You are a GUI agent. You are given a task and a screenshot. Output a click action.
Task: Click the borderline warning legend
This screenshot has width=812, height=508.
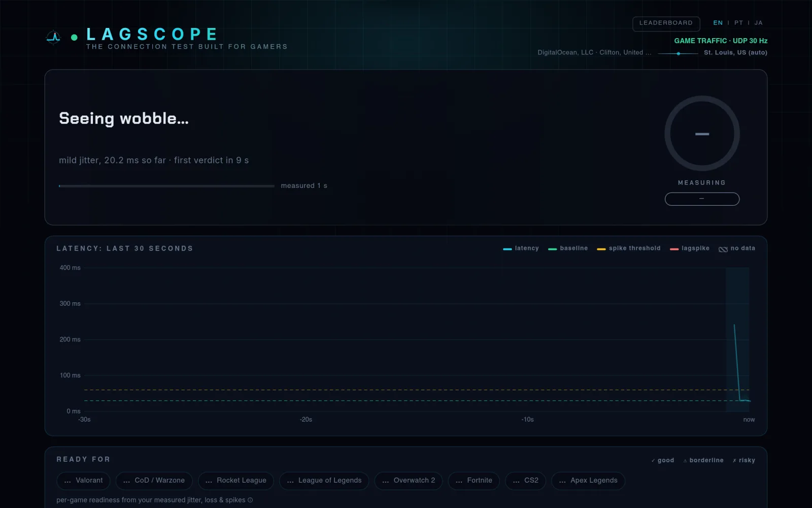point(703,460)
